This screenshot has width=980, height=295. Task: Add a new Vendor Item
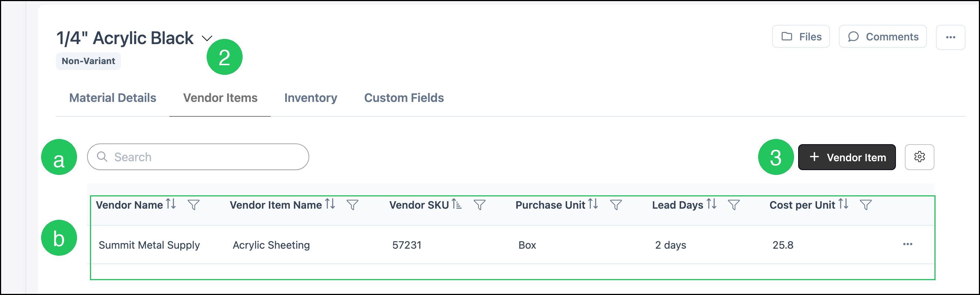[847, 157]
